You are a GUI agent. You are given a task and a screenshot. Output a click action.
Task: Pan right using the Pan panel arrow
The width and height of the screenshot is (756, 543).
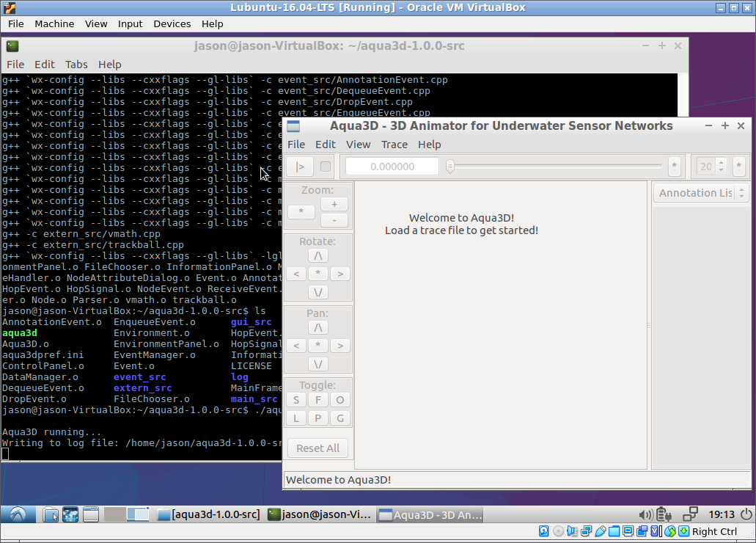click(x=340, y=346)
